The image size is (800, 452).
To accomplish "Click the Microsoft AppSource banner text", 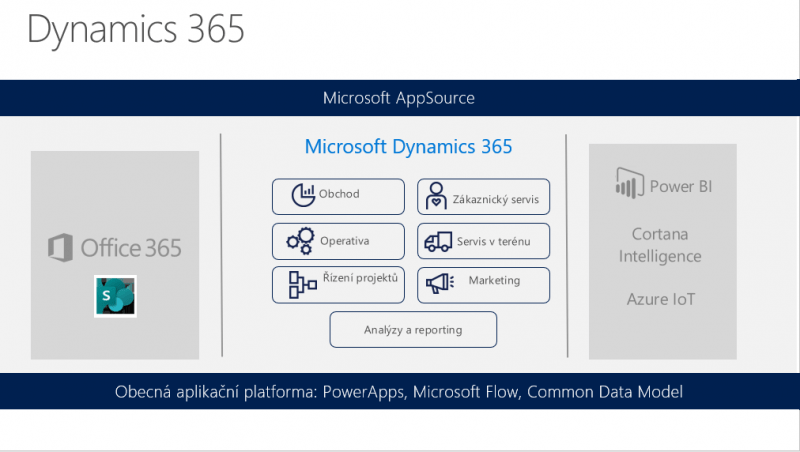I will point(399,97).
